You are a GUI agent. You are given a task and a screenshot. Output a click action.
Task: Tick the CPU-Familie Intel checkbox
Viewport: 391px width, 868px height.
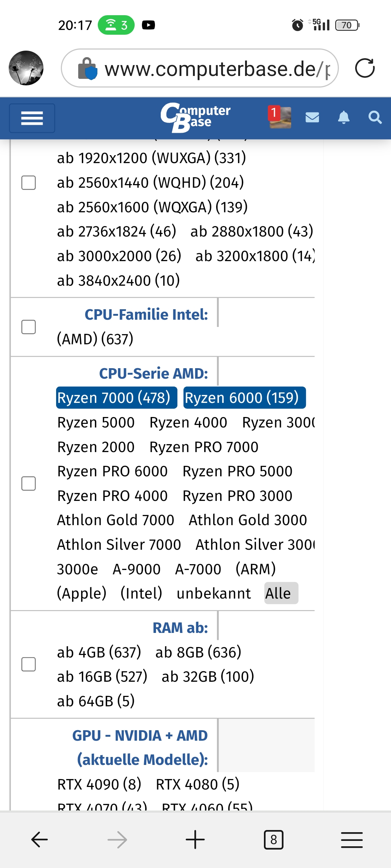point(29,327)
